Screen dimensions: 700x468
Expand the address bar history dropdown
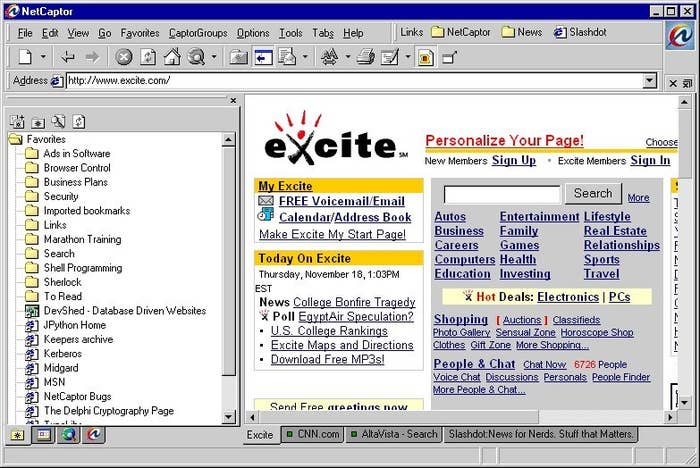pyautogui.click(x=650, y=81)
